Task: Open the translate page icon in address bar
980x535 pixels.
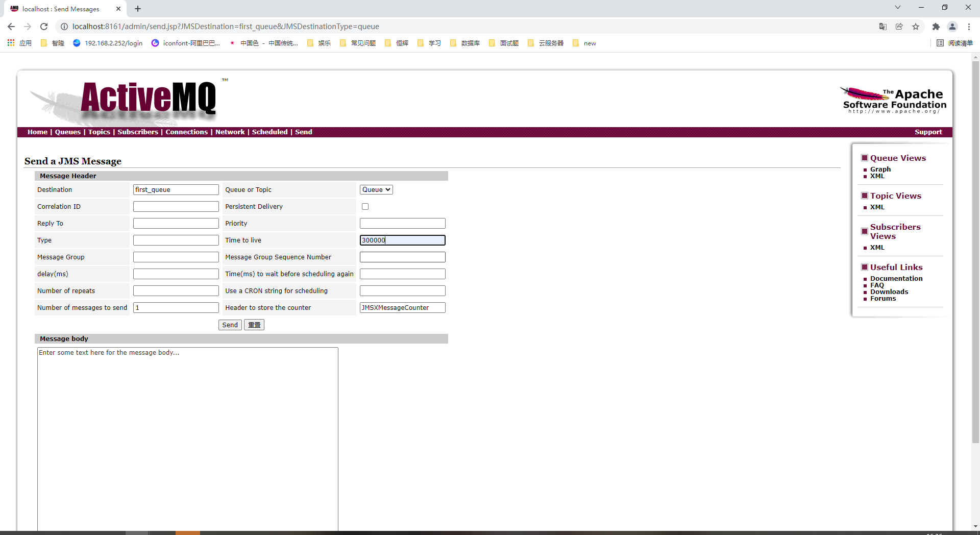Action: click(884, 27)
